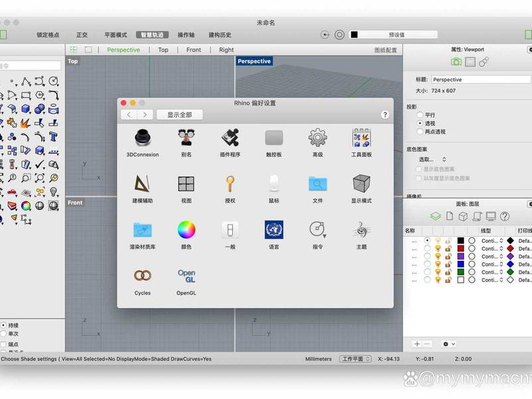The width and height of the screenshot is (532, 399).
Task: Toggle 显示底色图案 checkbox
Action: 418,169
